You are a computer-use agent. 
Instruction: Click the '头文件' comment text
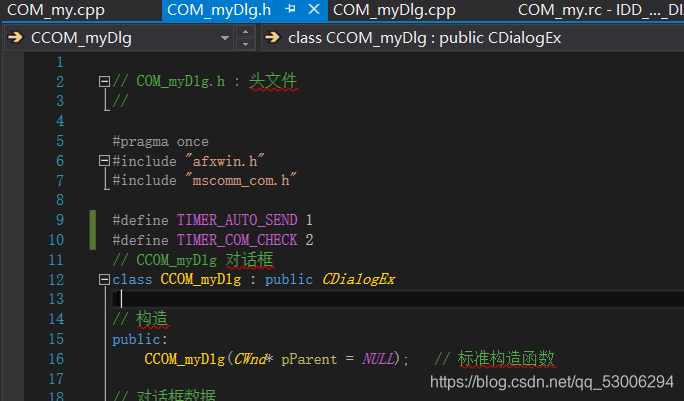point(273,81)
